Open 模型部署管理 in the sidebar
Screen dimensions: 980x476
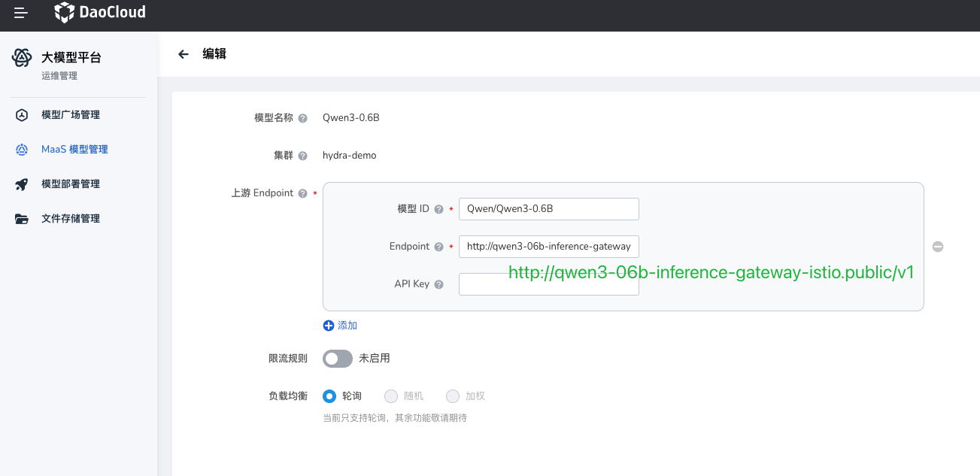tap(70, 184)
